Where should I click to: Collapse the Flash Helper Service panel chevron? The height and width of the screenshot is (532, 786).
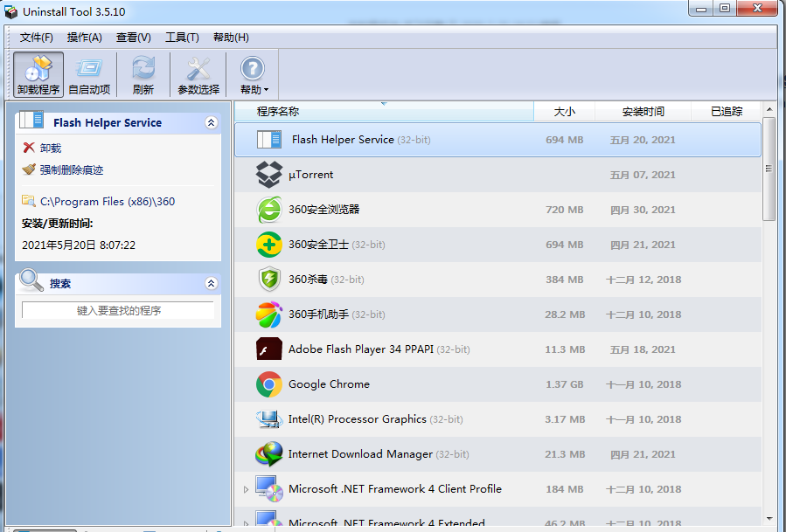tap(212, 122)
